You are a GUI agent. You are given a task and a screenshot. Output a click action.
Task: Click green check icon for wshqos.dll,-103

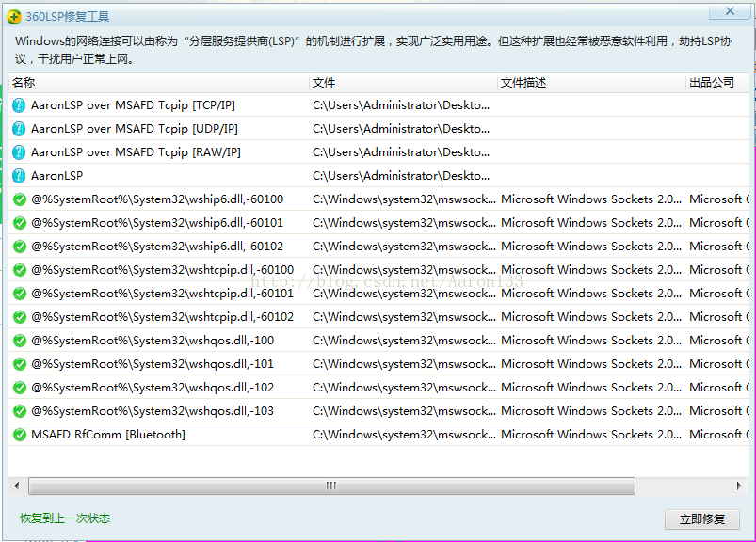19,411
